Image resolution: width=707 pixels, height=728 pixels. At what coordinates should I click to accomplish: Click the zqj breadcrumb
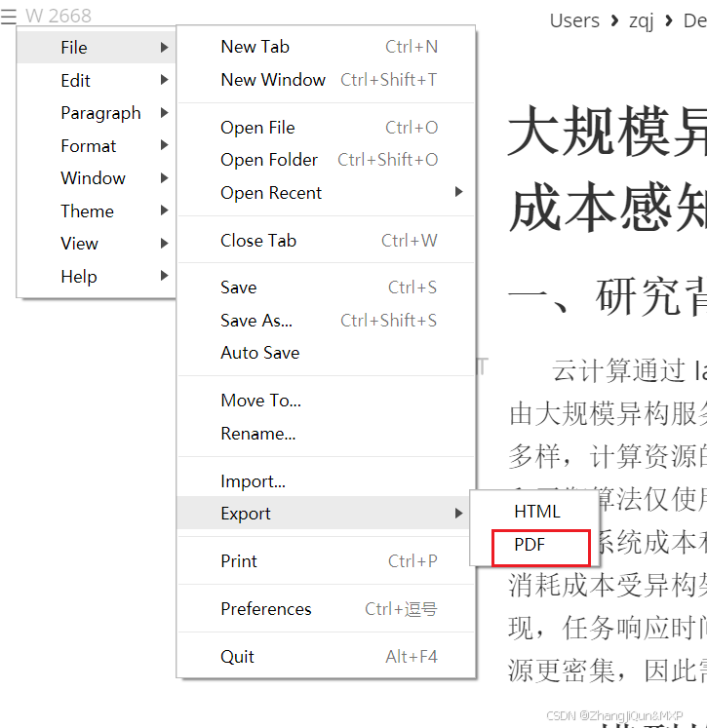coord(641,21)
